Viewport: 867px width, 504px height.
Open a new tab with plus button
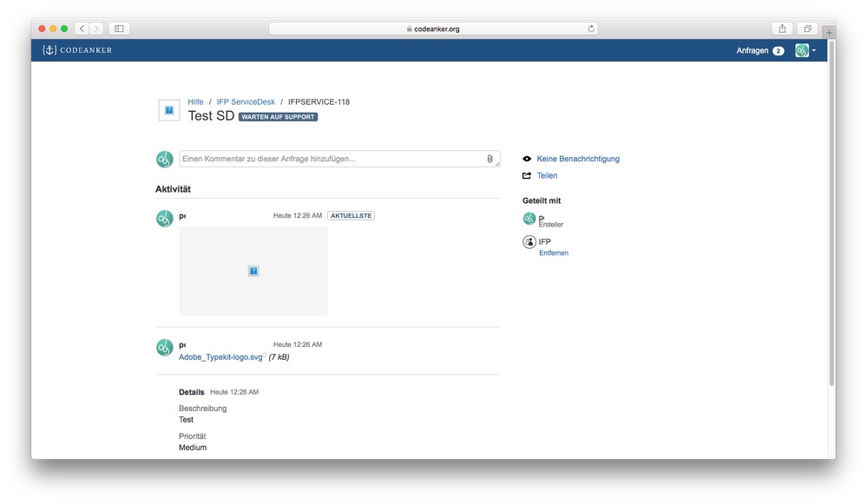click(x=829, y=33)
